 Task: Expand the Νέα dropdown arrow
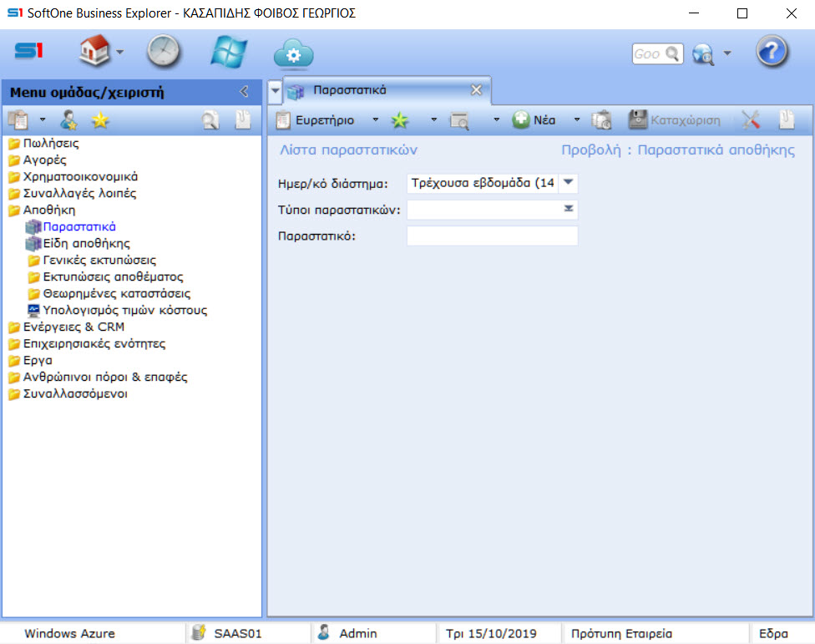pyautogui.click(x=576, y=119)
